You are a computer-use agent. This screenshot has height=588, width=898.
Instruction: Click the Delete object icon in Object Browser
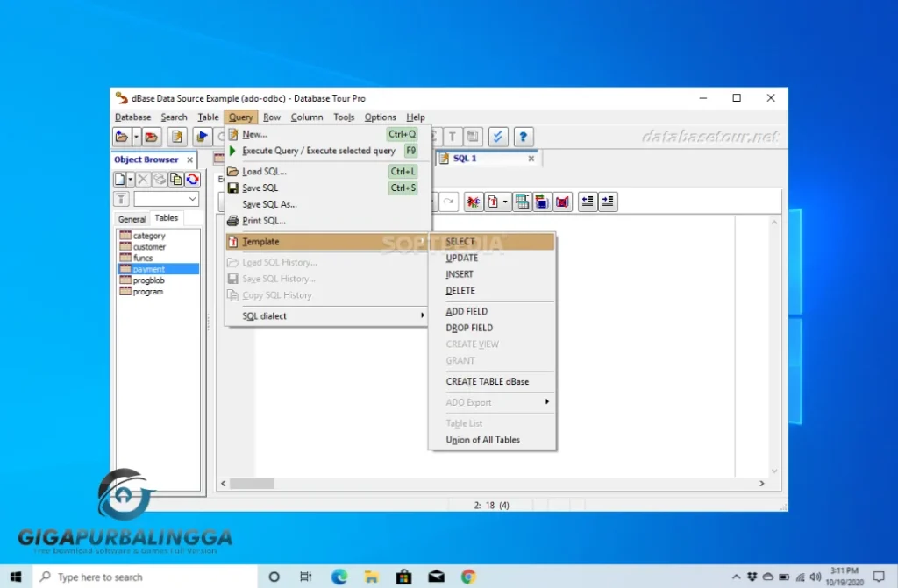143,180
